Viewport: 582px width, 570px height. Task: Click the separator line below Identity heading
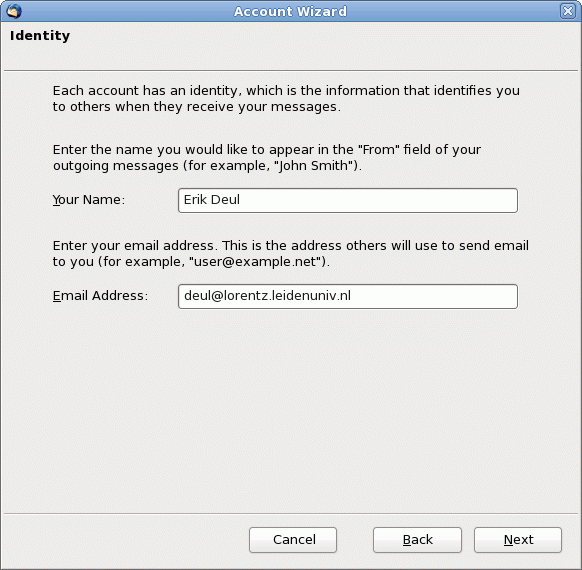click(x=291, y=70)
